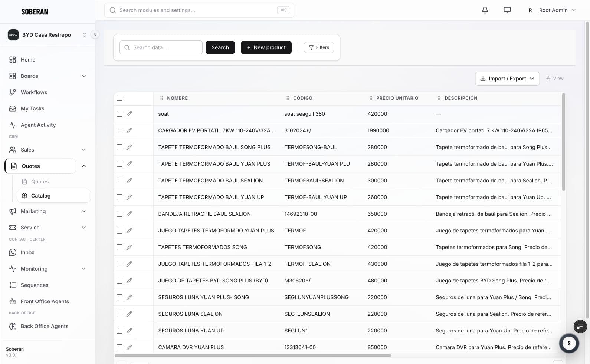Viewport: 590px width, 364px height.
Task: Check the soat row checkbox
Action: (x=119, y=114)
